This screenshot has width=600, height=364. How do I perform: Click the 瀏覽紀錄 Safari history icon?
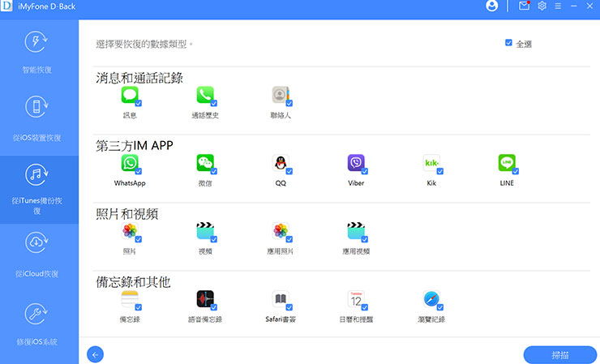point(431,299)
